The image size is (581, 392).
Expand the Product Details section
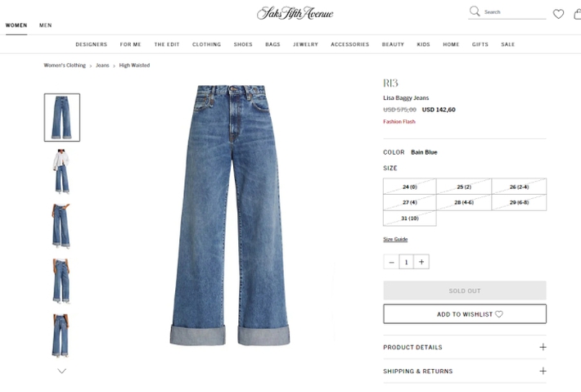(x=465, y=347)
